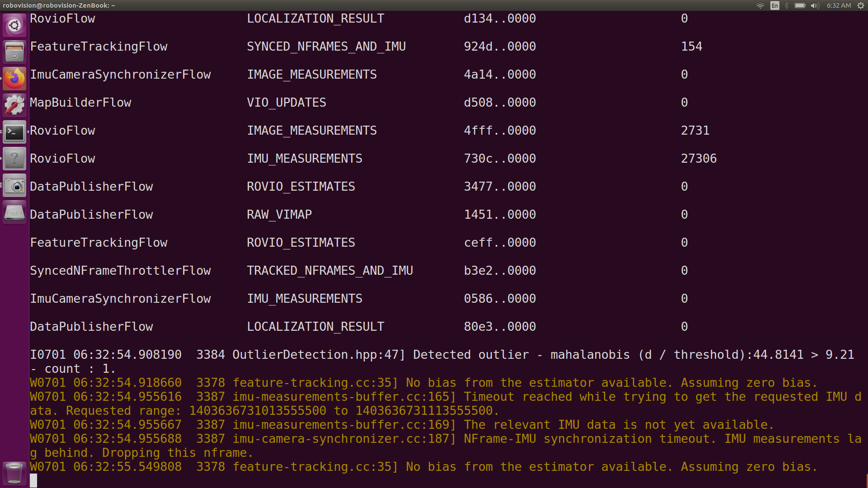Switch keyboard layout using the En indicator
This screenshot has height=488, width=868.
click(774, 5)
